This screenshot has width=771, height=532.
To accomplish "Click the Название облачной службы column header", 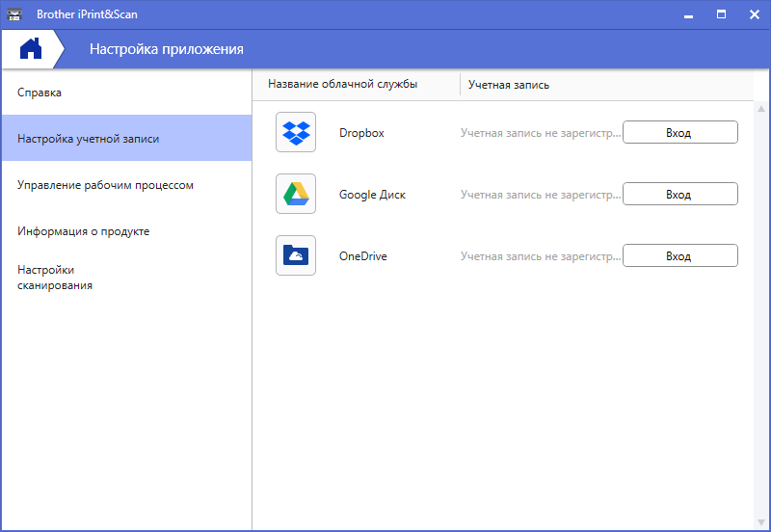I will coord(342,85).
